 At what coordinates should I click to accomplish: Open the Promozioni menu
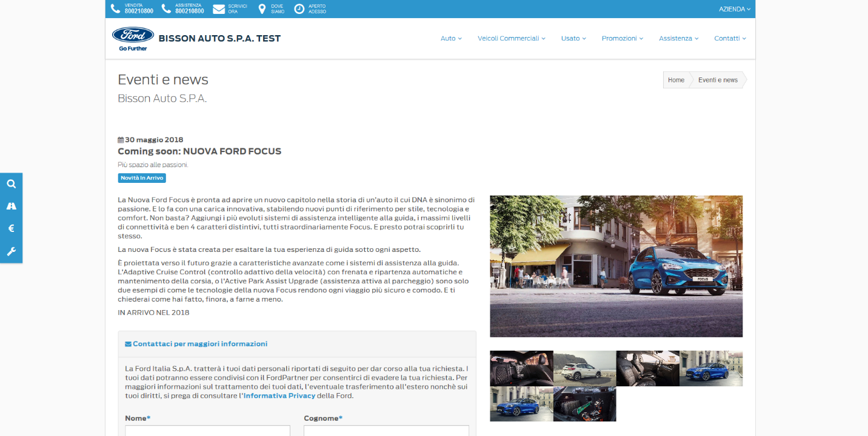[x=623, y=38]
